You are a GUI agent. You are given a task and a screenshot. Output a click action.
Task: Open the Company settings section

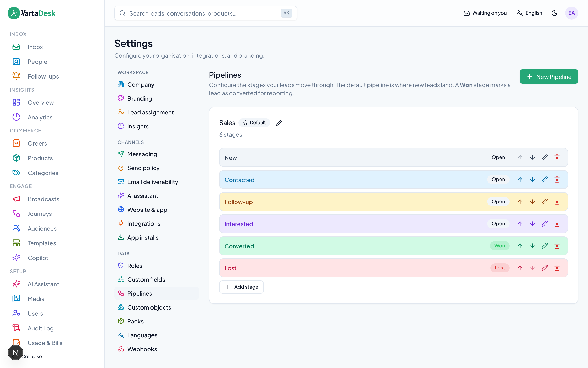point(157,84)
